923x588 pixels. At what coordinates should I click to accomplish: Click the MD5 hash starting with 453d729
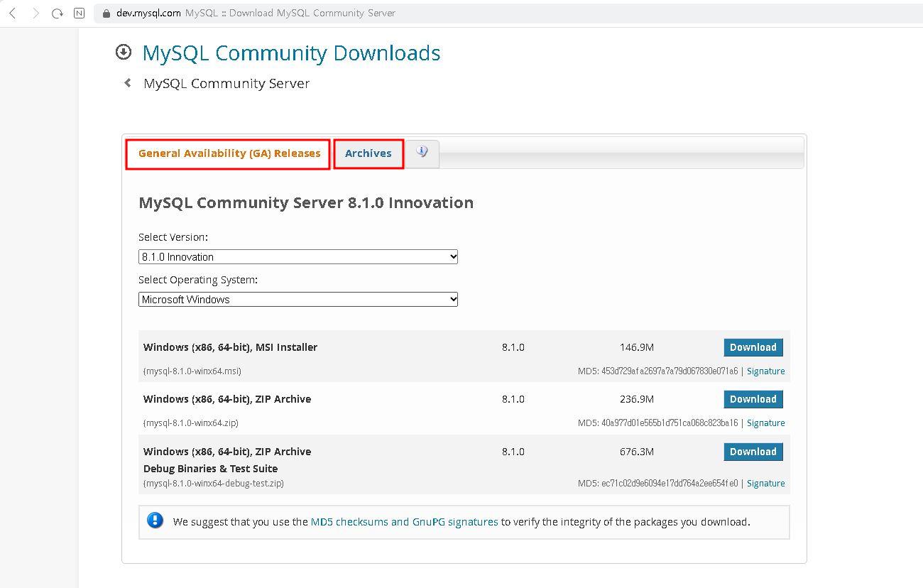[x=670, y=371]
